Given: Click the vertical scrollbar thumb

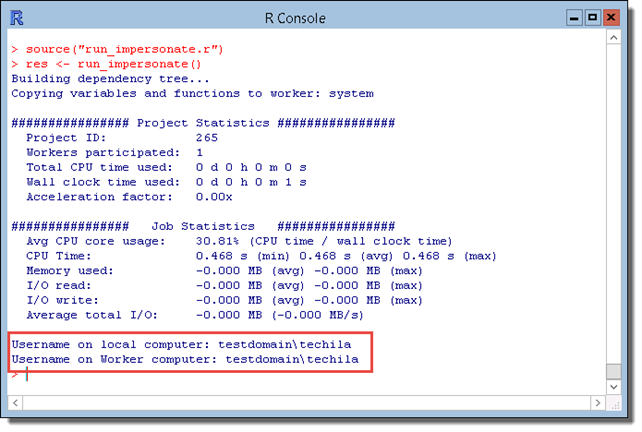Looking at the screenshot, I should pyautogui.click(x=613, y=369).
